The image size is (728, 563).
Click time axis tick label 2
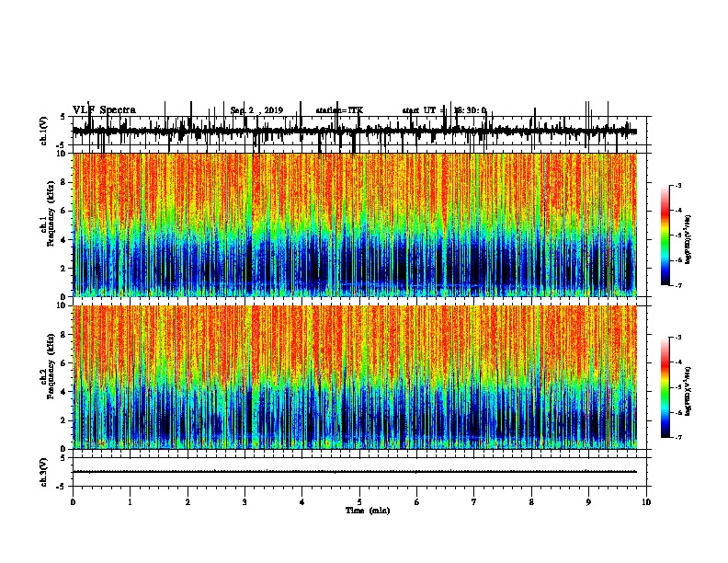click(x=188, y=502)
